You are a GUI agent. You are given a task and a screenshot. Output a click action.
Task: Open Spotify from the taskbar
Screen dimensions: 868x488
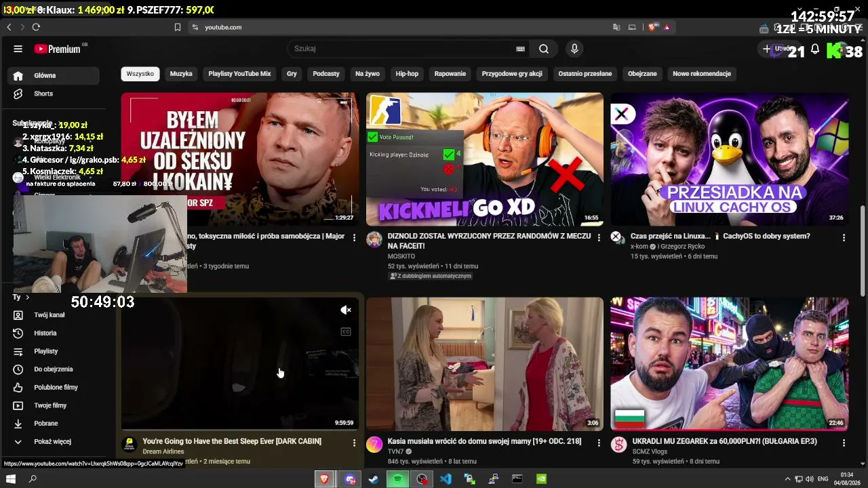[398, 479]
